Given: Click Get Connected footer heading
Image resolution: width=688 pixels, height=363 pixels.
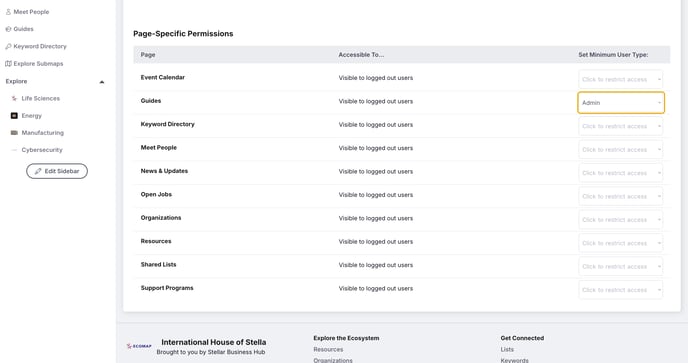Looking at the screenshot, I should (x=522, y=338).
